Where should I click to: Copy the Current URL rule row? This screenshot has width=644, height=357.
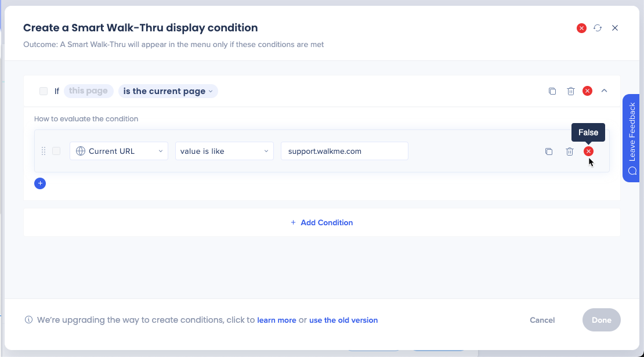pyautogui.click(x=549, y=151)
